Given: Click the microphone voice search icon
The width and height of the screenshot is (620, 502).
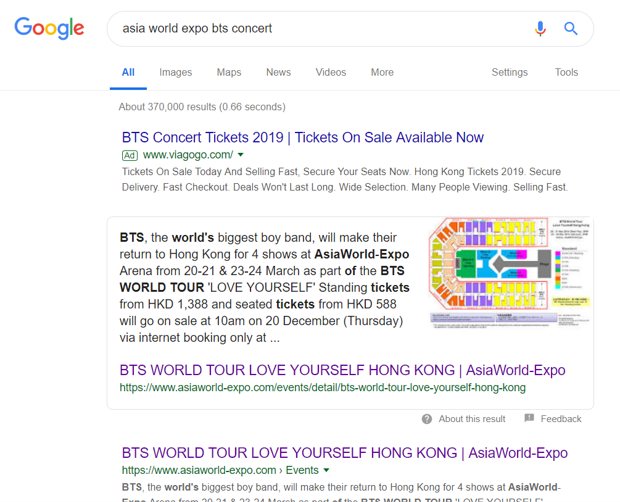Looking at the screenshot, I should click(540, 29).
